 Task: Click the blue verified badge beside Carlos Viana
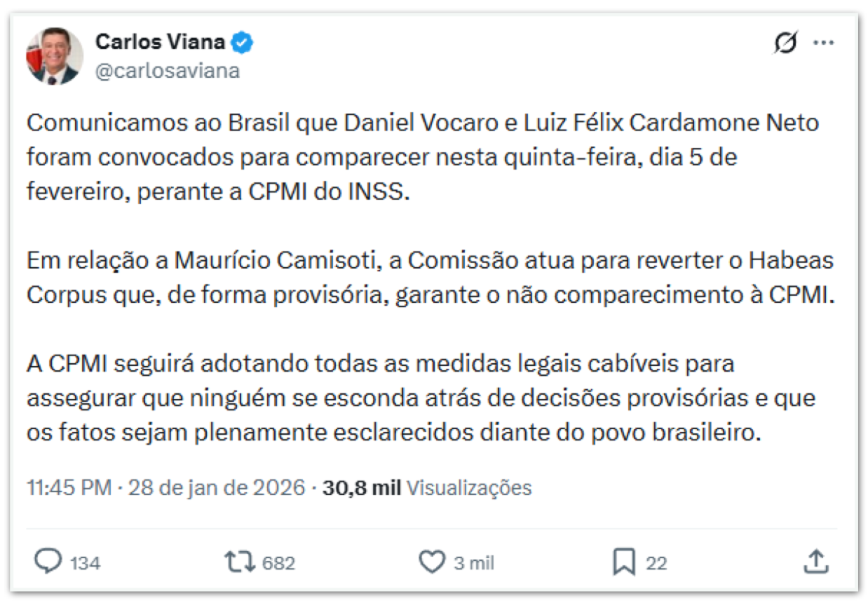243,43
